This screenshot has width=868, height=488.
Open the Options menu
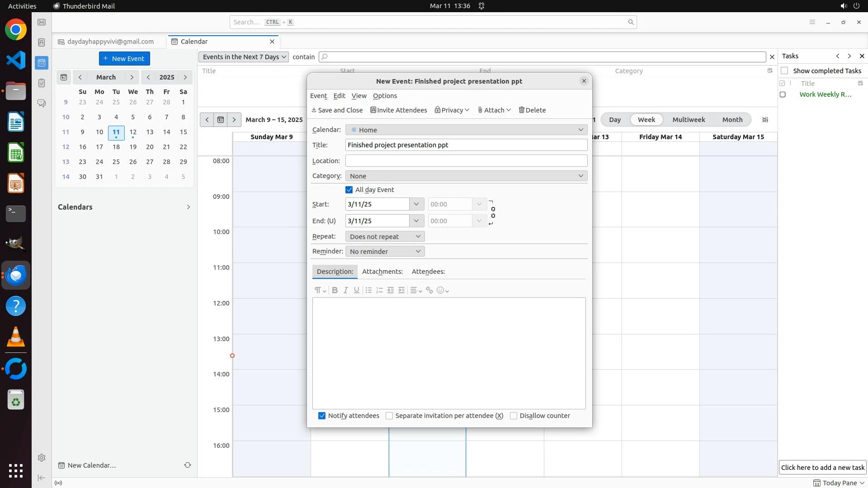[385, 96]
